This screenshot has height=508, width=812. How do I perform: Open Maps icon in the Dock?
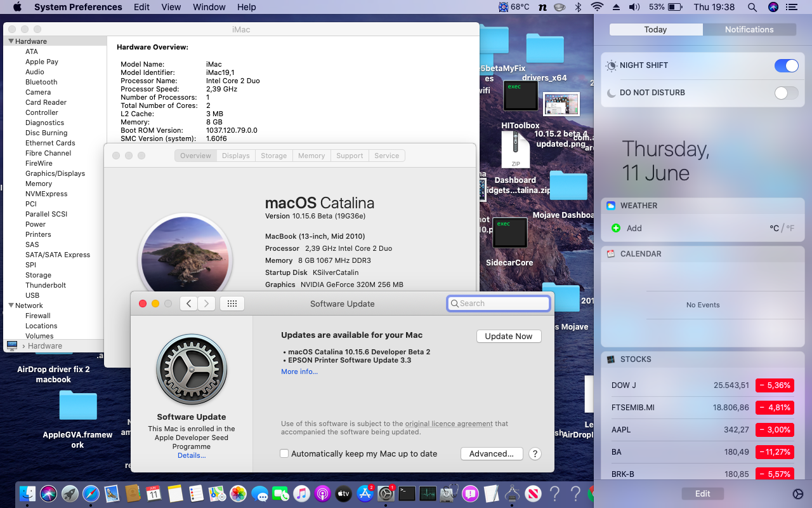tap(217, 493)
